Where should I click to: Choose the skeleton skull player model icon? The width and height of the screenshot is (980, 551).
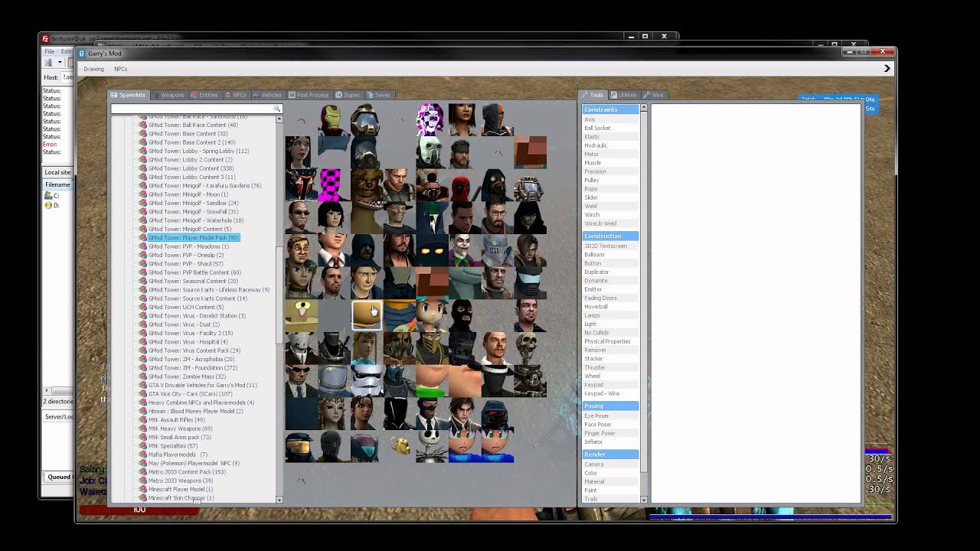pos(530,348)
